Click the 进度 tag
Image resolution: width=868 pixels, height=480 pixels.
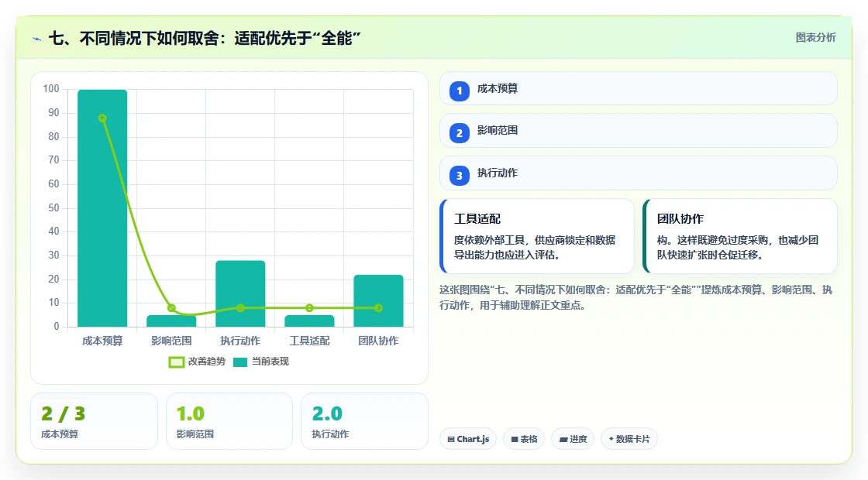[573, 439]
